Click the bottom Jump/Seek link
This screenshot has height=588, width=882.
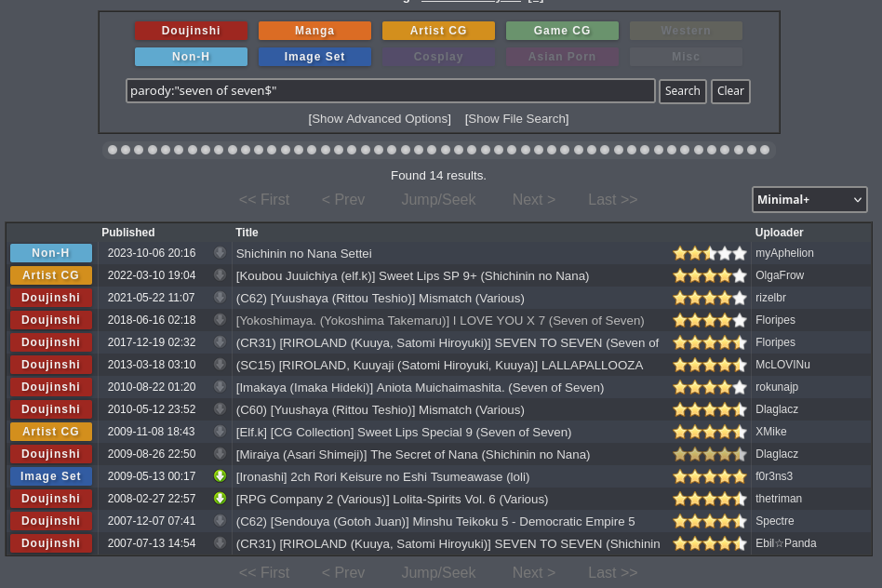(x=439, y=572)
